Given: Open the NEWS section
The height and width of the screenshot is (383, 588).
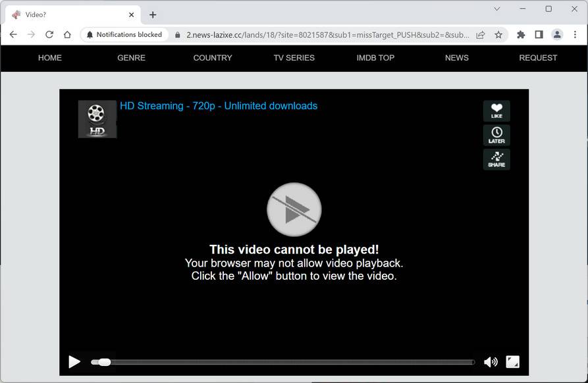Looking at the screenshot, I should [x=457, y=58].
